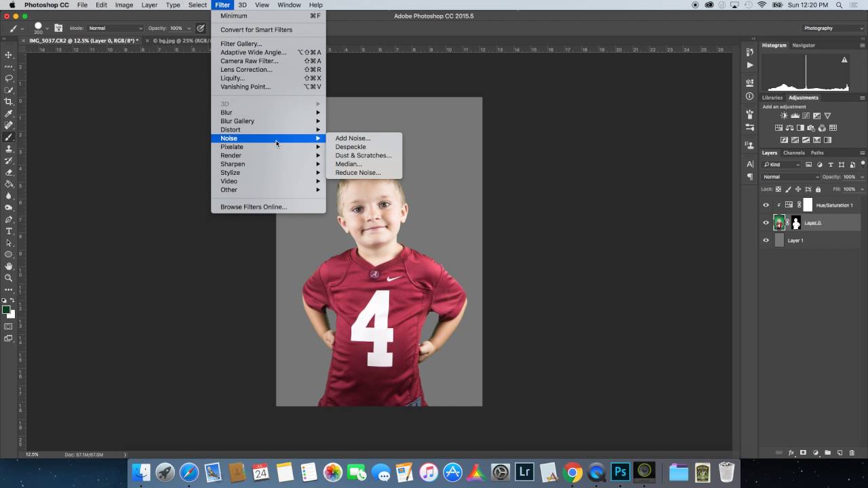Viewport: 868px width, 488px height.
Task: Select the Layer 0 mask thumbnail
Action: (796, 222)
